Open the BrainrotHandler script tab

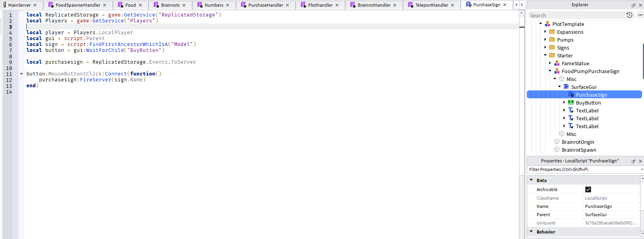374,5
